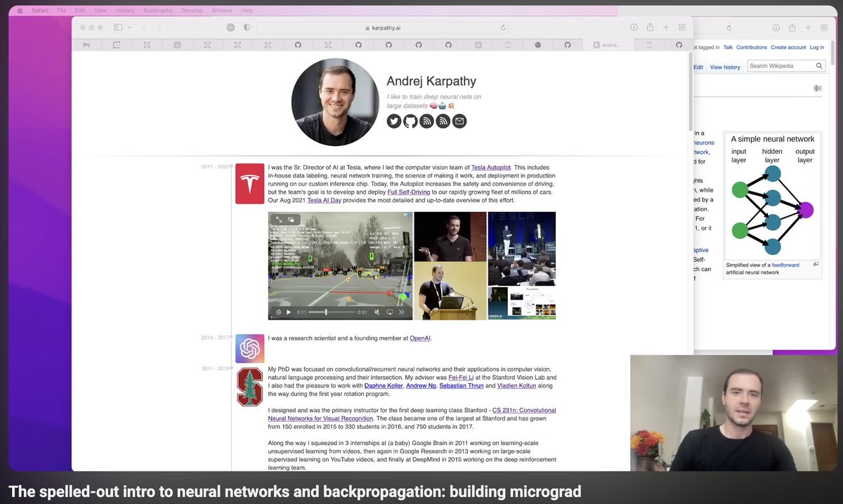This screenshot has width=843, height=504.
Task: Switch to Wikipedia's View history tab
Action: pos(725,67)
